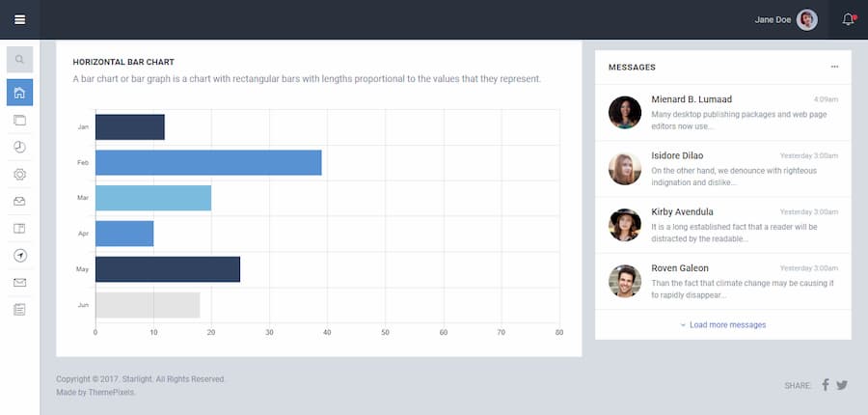Screen dimensions: 868x415
Task: Open the closed envelope mail icon
Action: tap(19, 282)
